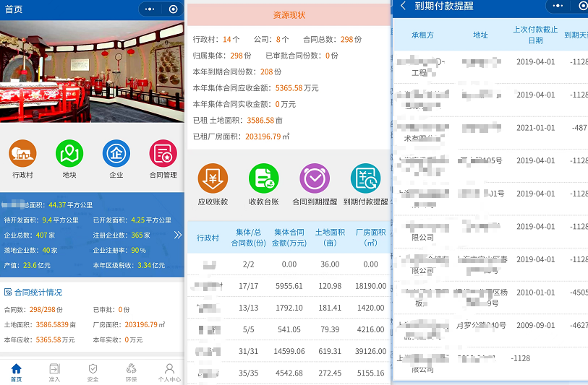
Task: Open the 合同管理 icon
Action: (163, 154)
